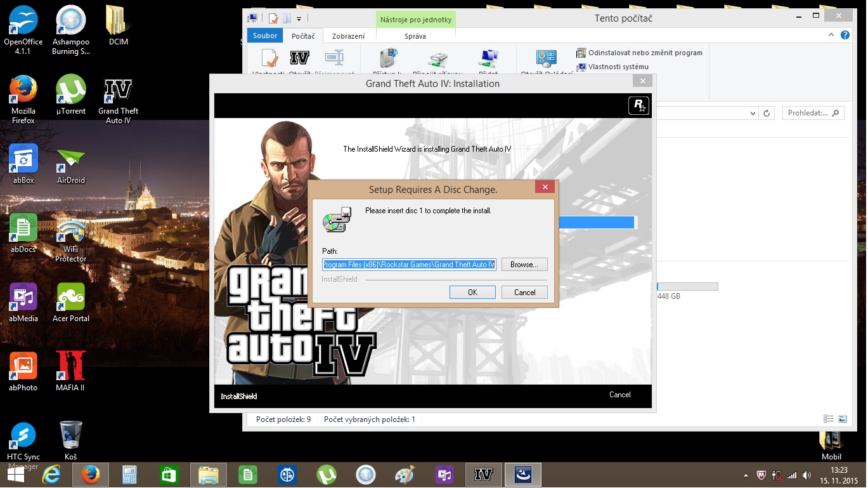Select the abBox desktop icon
Viewport: 868px width, 488px height.
click(23, 164)
